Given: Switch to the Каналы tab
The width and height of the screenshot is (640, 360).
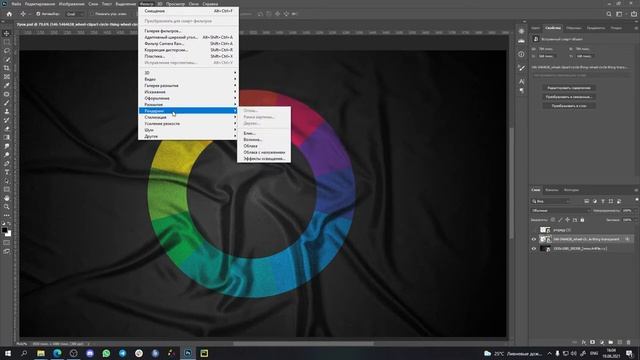Looking at the screenshot, I should (551, 190).
